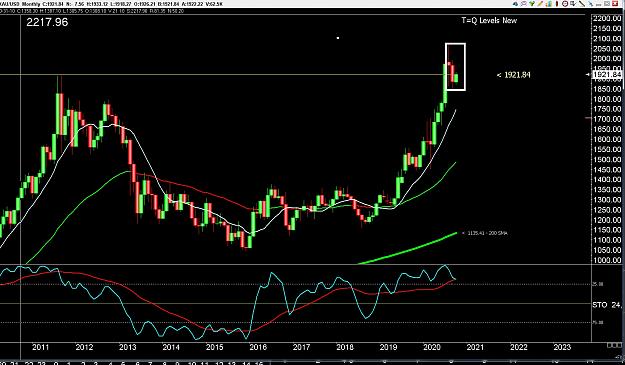Click the monitor with checkmark icon
The height and width of the screenshot is (365, 625).
573,4
